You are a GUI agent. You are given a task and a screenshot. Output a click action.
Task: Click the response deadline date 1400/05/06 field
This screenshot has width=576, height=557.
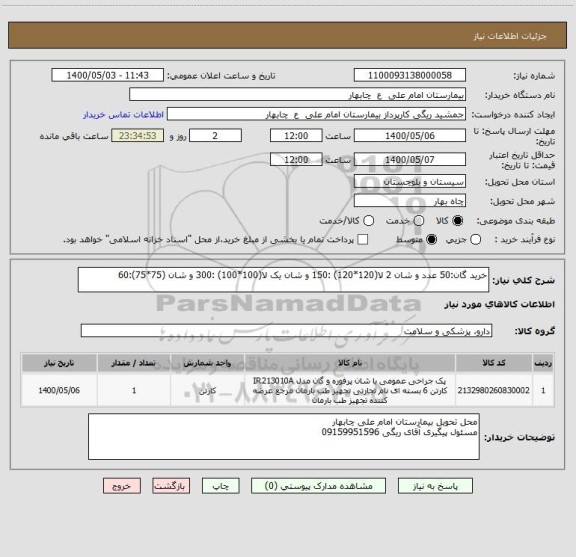[x=410, y=136]
